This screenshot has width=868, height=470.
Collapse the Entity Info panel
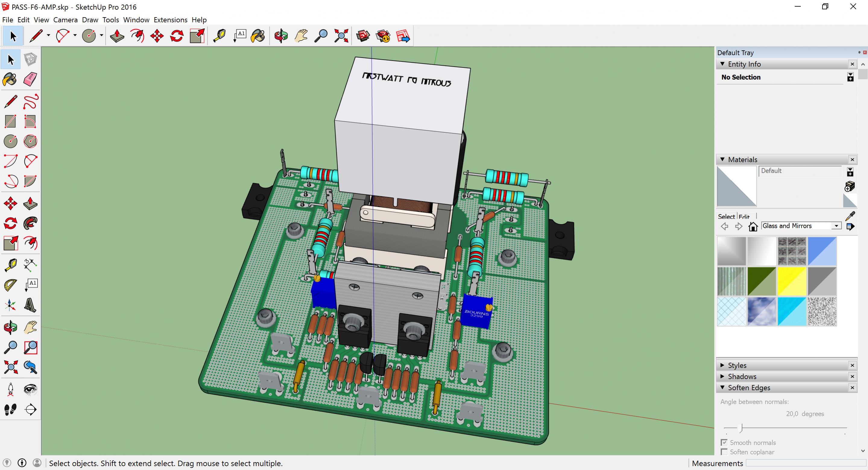(722, 64)
